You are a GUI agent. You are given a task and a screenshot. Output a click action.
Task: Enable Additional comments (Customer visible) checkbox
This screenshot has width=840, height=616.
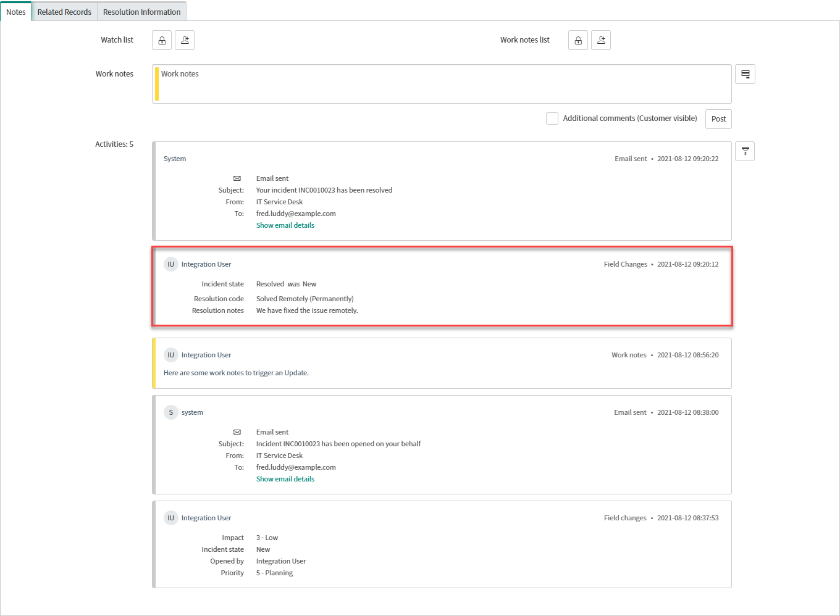(552, 119)
